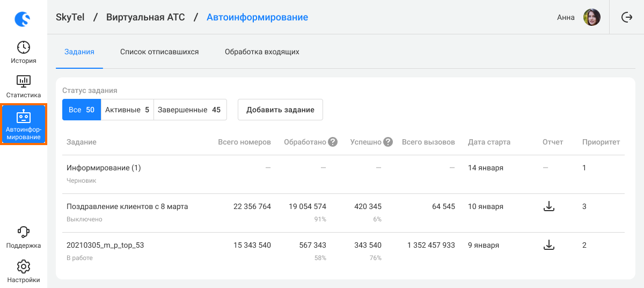Click the date 9 января
This screenshot has height=288, width=644.
click(x=484, y=245)
